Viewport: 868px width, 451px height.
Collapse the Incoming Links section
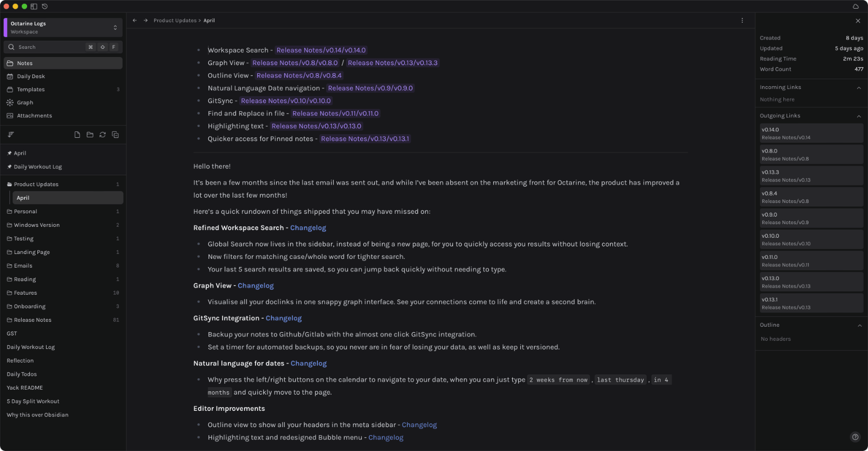click(x=859, y=88)
